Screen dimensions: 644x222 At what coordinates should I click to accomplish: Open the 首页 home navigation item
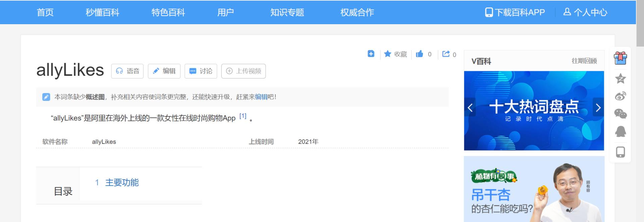click(x=45, y=12)
